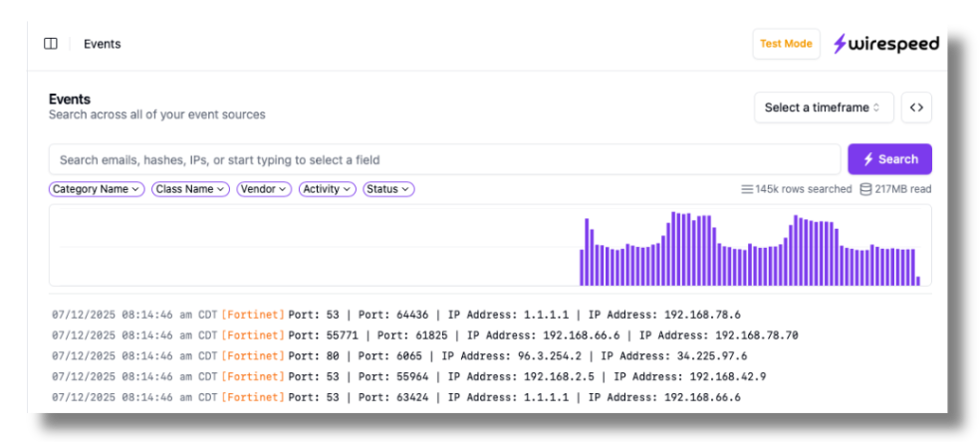The width and height of the screenshot is (980, 442).
Task: Click the purple Search button
Action: pyautogui.click(x=889, y=159)
